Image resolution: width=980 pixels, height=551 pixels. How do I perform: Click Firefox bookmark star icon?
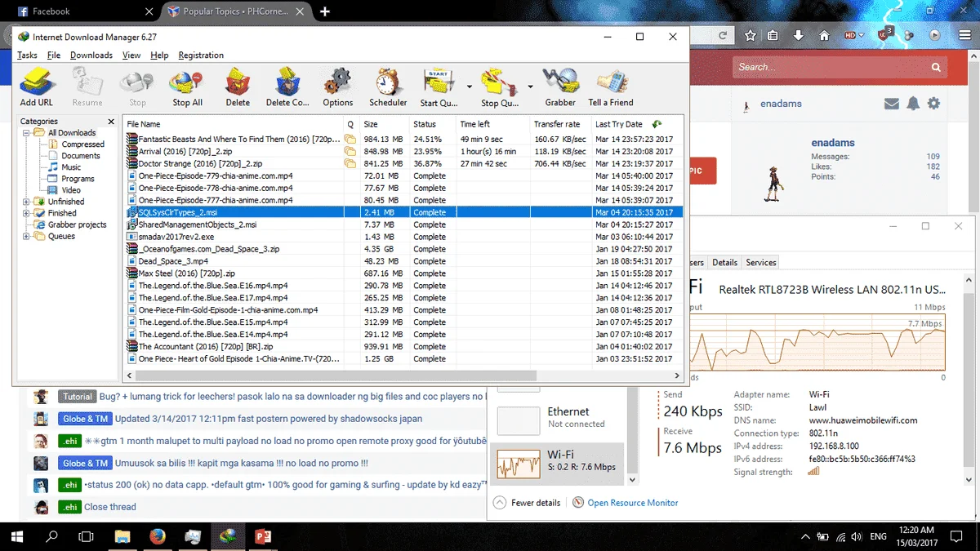(751, 35)
